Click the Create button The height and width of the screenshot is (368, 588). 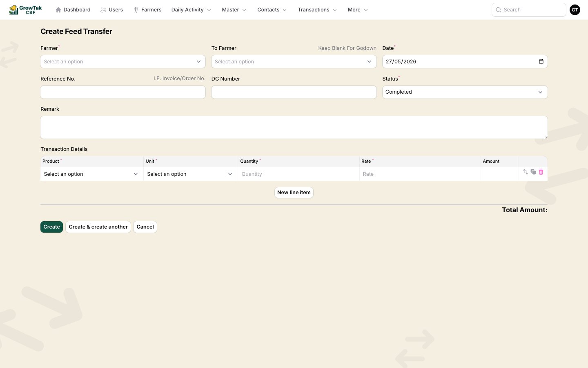click(51, 227)
